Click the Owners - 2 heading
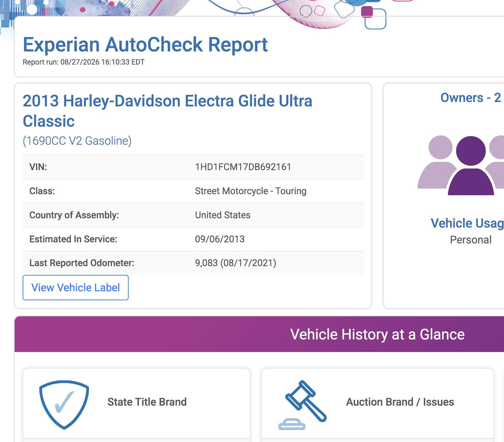Image resolution: width=504 pixels, height=442 pixels. coord(471,97)
